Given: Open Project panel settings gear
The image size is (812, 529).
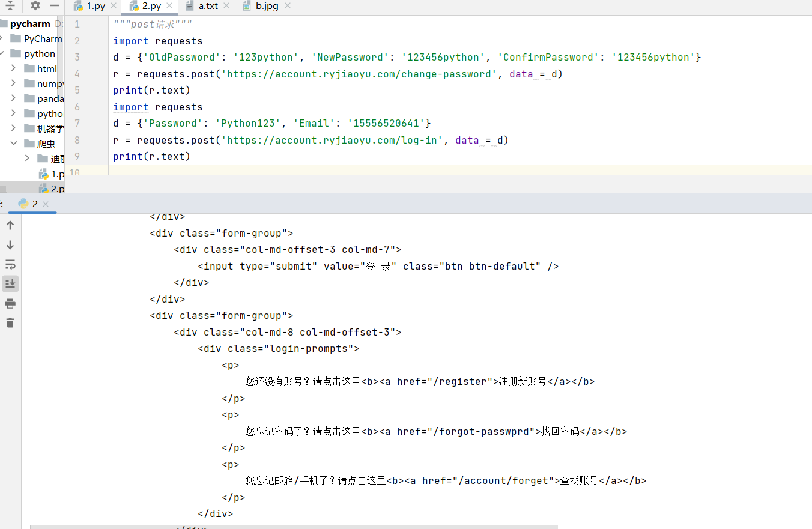Looking at the screenshot, I should tap(35, 6).
